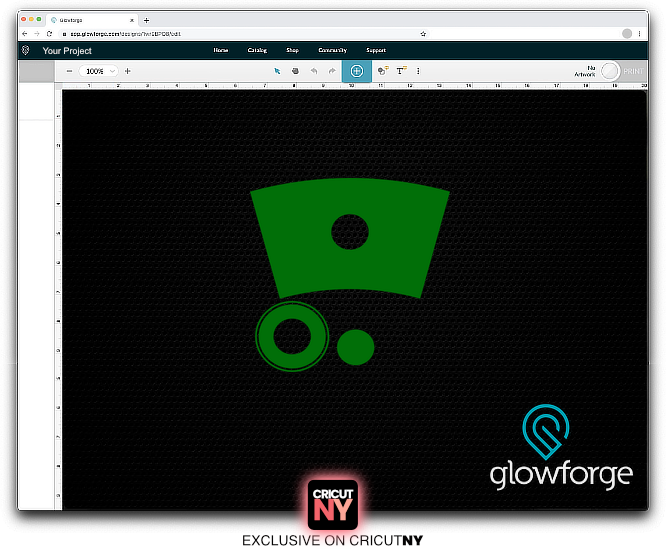This screenshot has height=552, width=666.
Task: Open the Community menu item
Action: pos(332,50)
